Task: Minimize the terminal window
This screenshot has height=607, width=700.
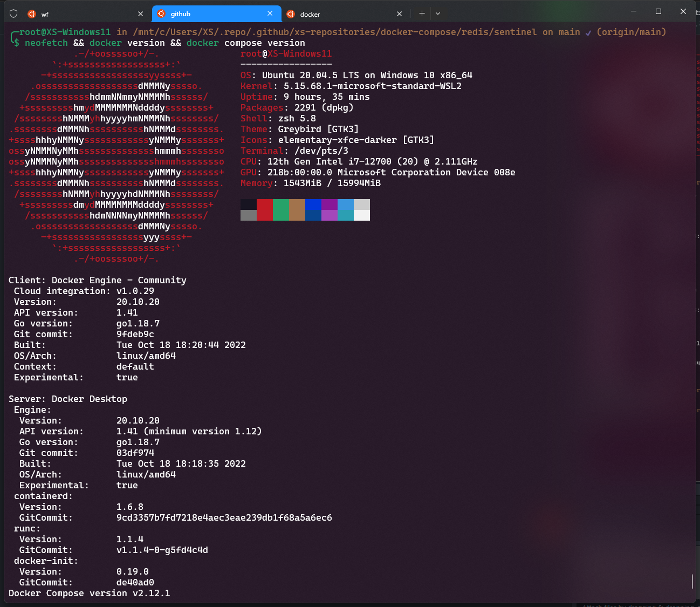Action: 634,11
